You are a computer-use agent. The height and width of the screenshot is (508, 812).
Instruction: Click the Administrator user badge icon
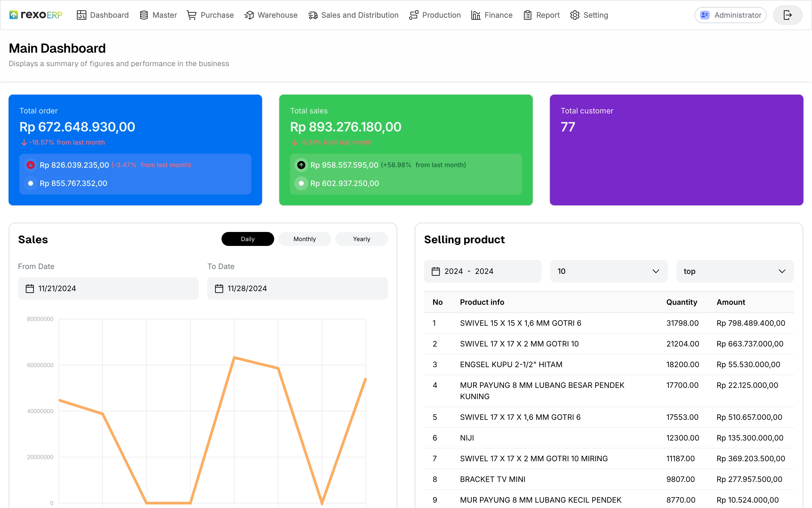click(705, 15)
